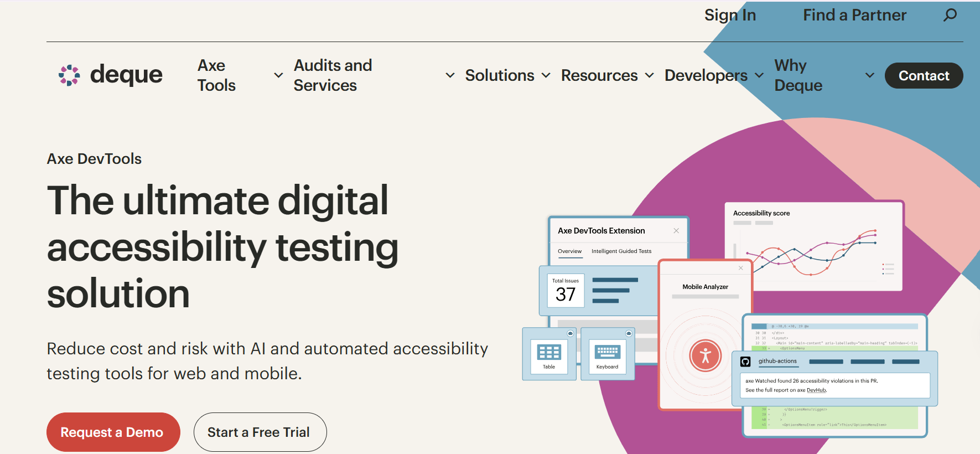The width and height of the screenshot is (980, 454).
Task: Expand the Why Deque submenu chevron
Action: pyautogui.click(x=870, y=75)
